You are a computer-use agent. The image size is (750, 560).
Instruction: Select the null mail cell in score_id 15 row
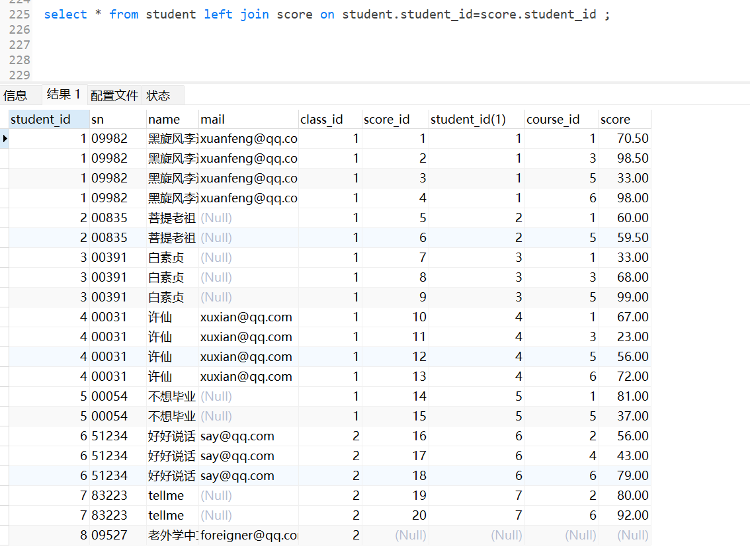248,416
